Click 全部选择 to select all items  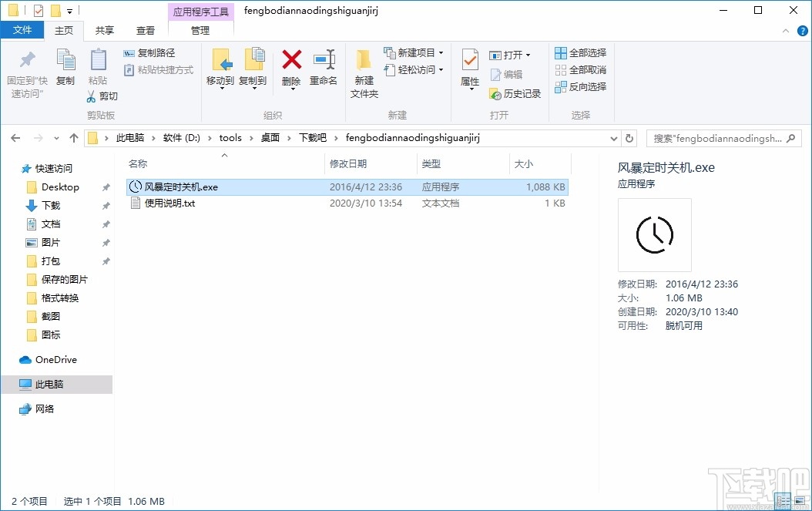[x=580, y=52]
